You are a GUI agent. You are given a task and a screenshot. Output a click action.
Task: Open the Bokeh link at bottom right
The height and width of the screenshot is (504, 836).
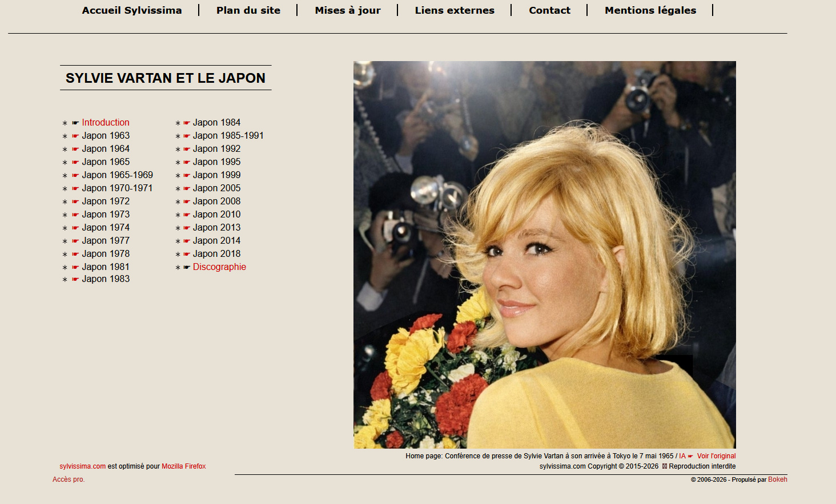(777, 479)
